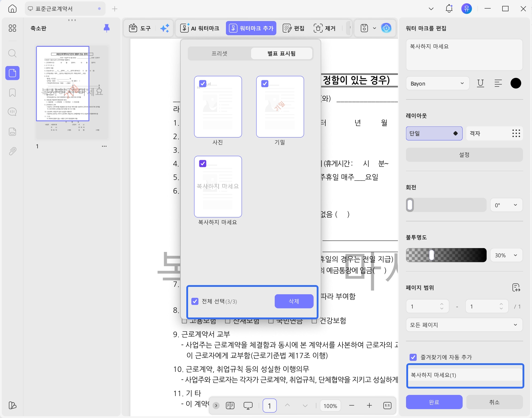
Task: Open the Tools (도구) menu
Action: click(140, 28)
